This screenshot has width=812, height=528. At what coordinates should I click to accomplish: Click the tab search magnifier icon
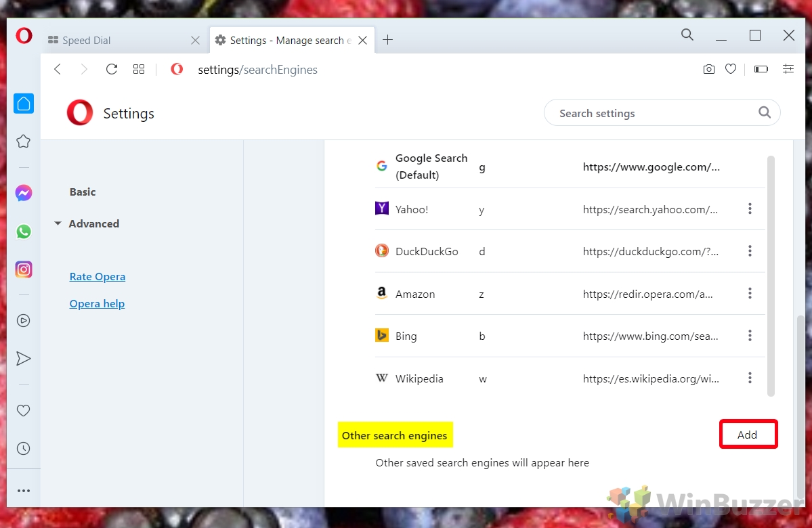click(687, 35)
